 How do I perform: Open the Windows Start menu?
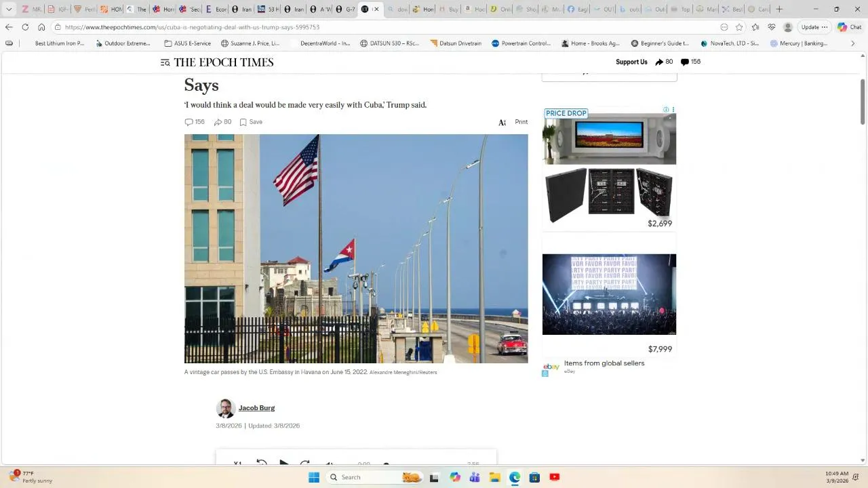(313, 477)
